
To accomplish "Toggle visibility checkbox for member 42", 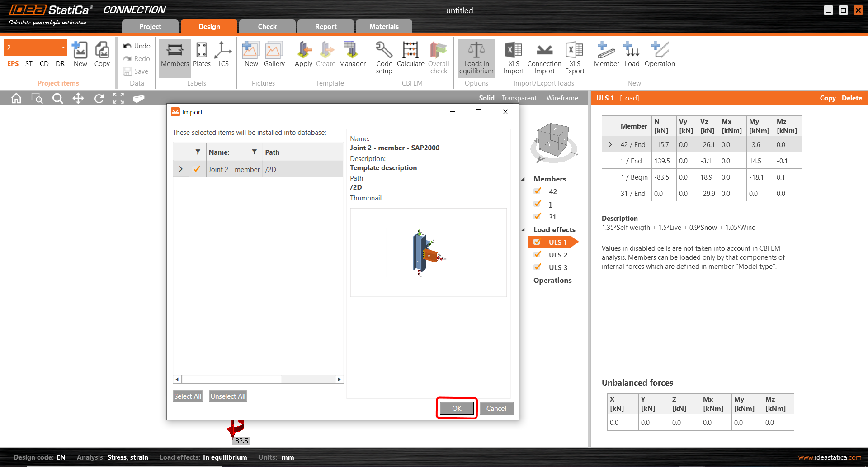I will pos(538,191).
